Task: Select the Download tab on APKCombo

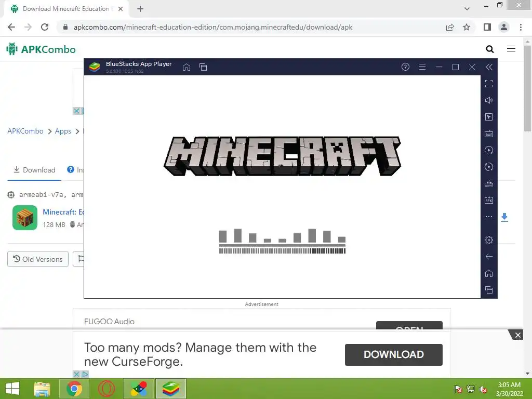Action: [34, 170]
